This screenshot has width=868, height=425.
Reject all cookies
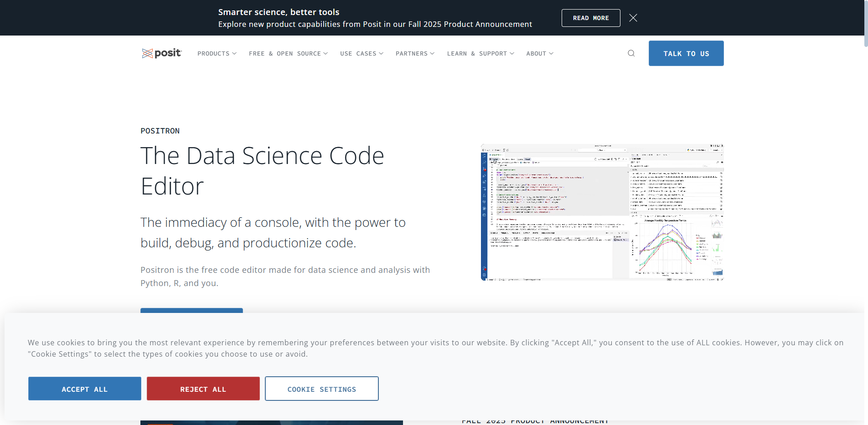(x=203, y=389)
